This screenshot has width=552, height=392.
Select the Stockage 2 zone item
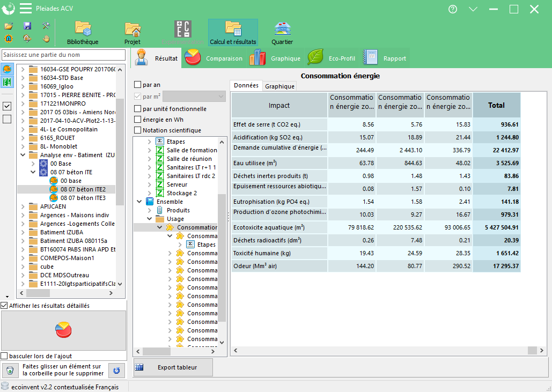tap(182, 193)
